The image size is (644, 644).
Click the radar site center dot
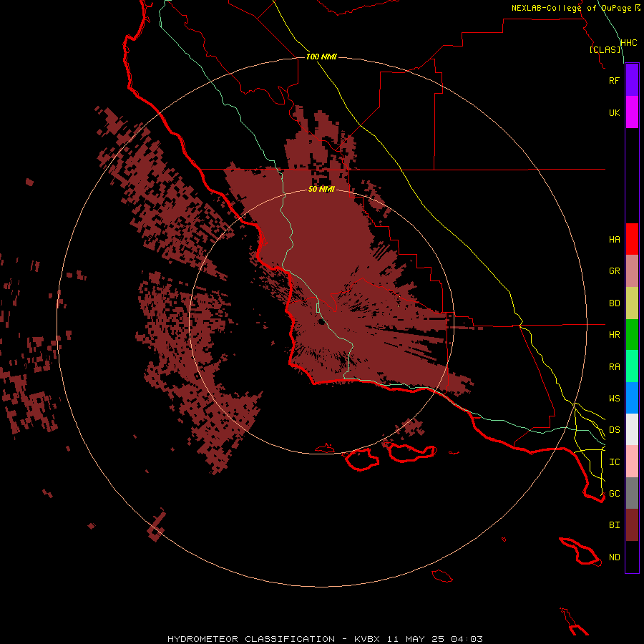click(321, 322)
